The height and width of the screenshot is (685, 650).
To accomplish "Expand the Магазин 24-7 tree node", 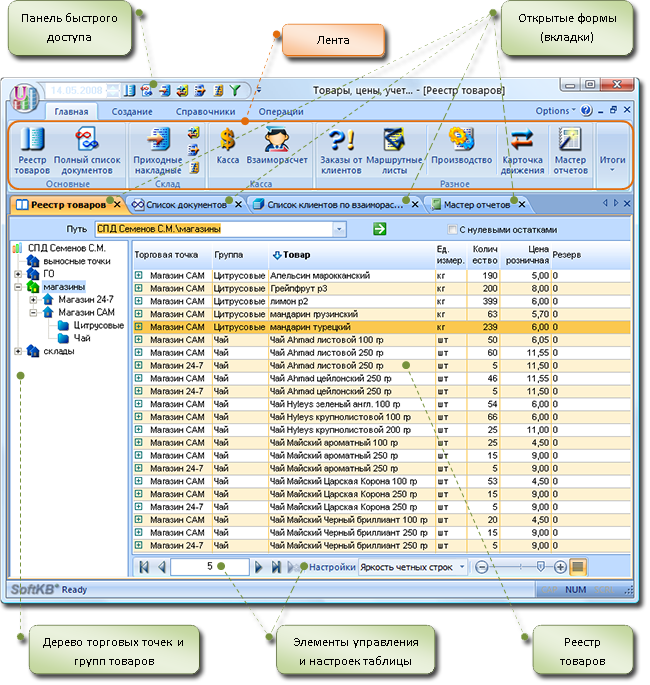I will coord(33,300).
